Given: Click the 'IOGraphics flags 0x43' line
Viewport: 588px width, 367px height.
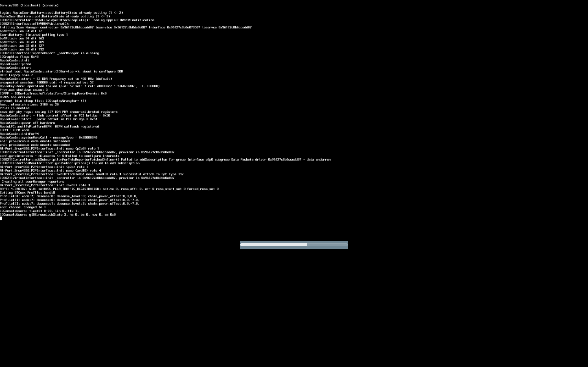Looking at the screenshot, I should pos(19,57).
